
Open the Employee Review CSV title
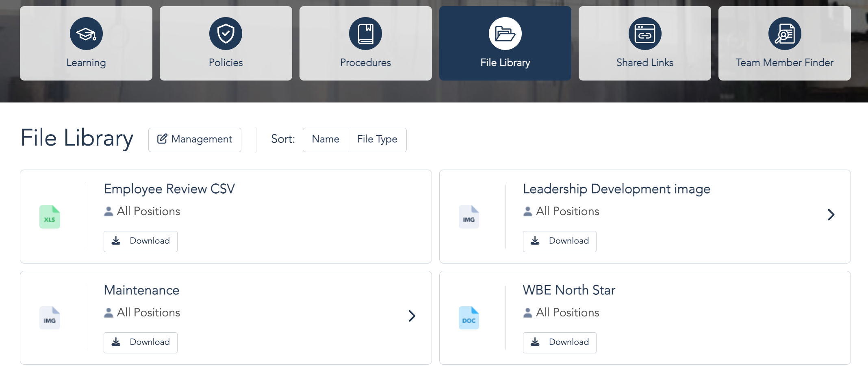[169, 189]
